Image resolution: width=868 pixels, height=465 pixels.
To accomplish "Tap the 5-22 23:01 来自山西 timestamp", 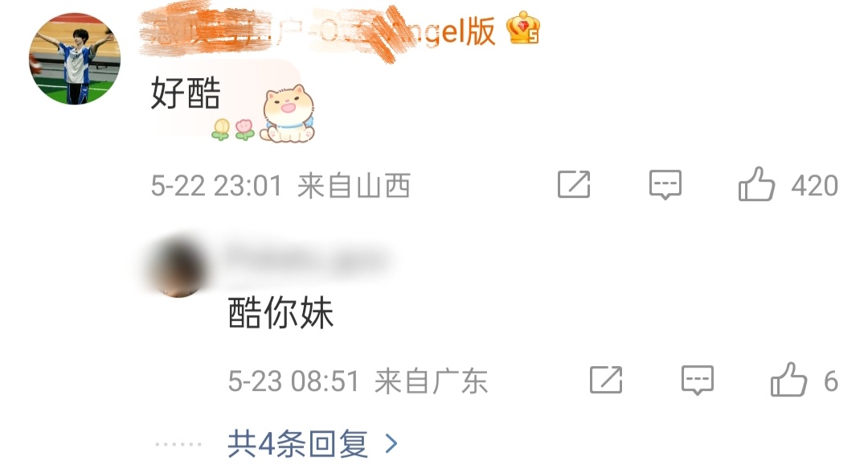I will pos(280,186).
